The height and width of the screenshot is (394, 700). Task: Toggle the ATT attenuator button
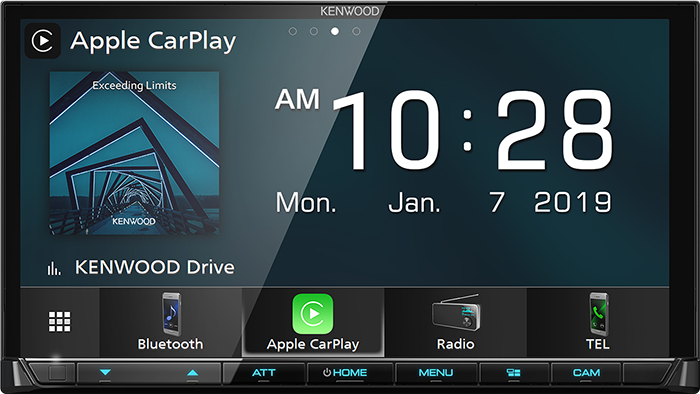pos(264,373)
